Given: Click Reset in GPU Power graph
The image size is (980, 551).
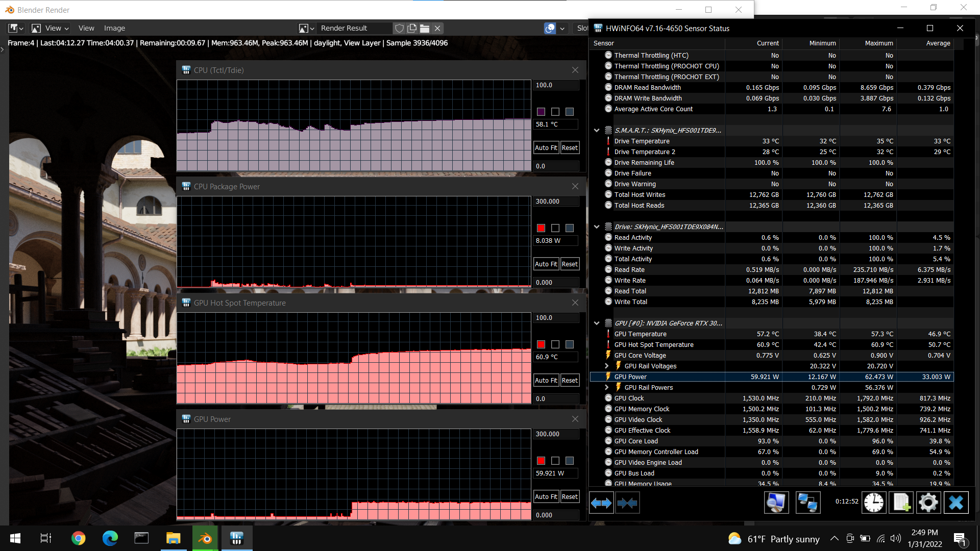Looking at the screenshot, I should pyautogui.click(x=570, y=496).
